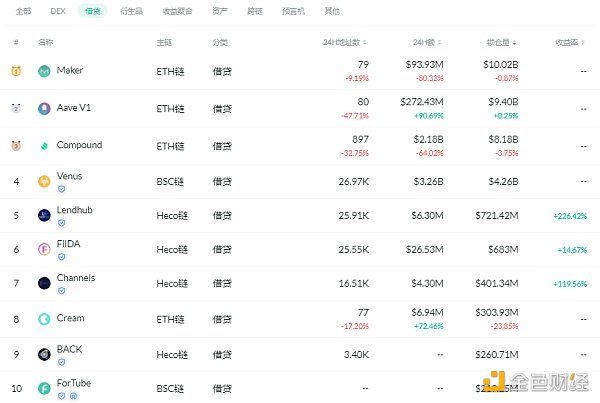Click Aave V1's $9.40B locked value cell

tap(501, 101)
